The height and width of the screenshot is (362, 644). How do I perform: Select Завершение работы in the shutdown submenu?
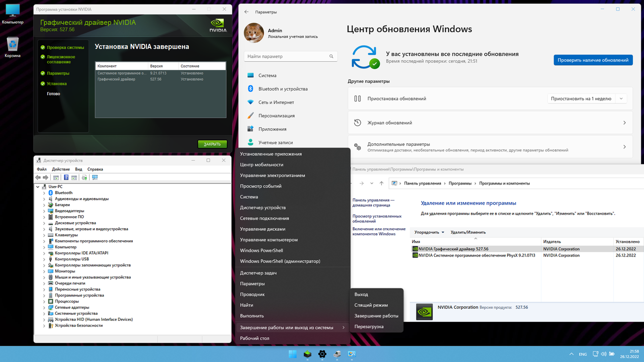(x=376, y=316)
